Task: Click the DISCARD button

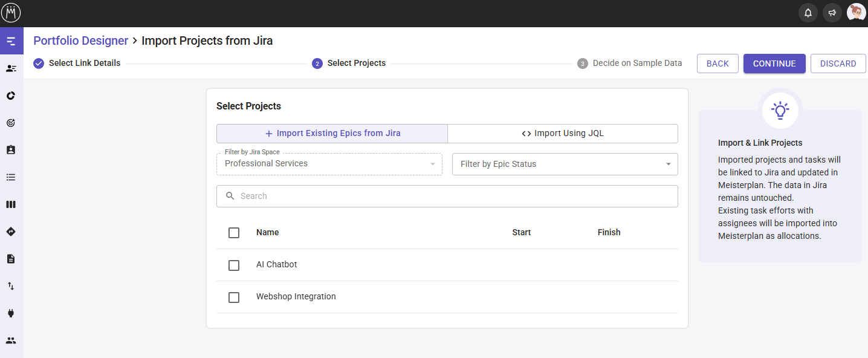Action: 838,63
